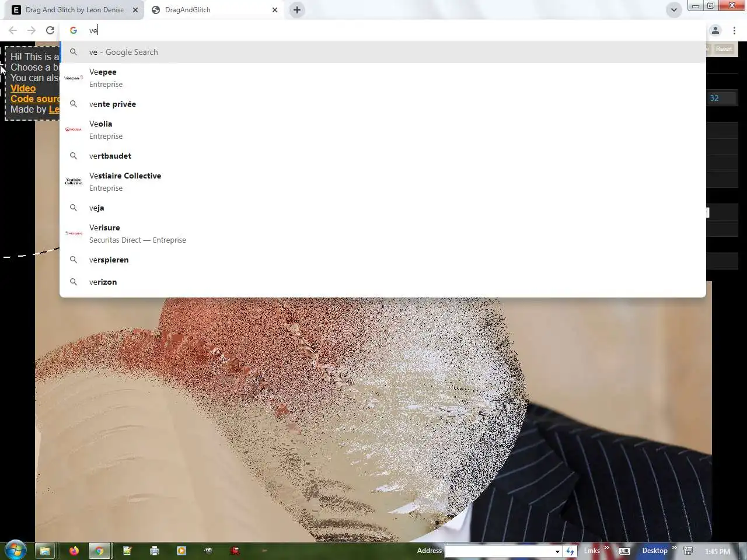Viewport: 747px width, 560px height.
Task: Select the 've - Google Search' suggestion
Action: click(x=382, y=52)
